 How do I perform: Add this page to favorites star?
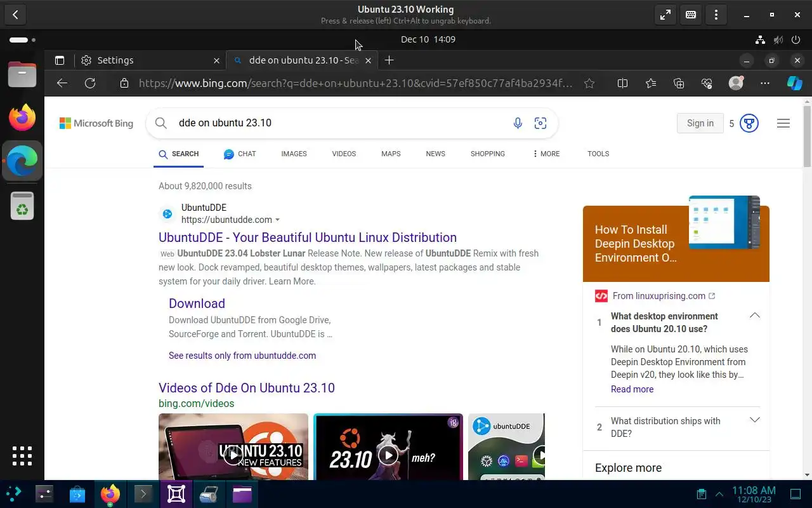click(589, 83)
